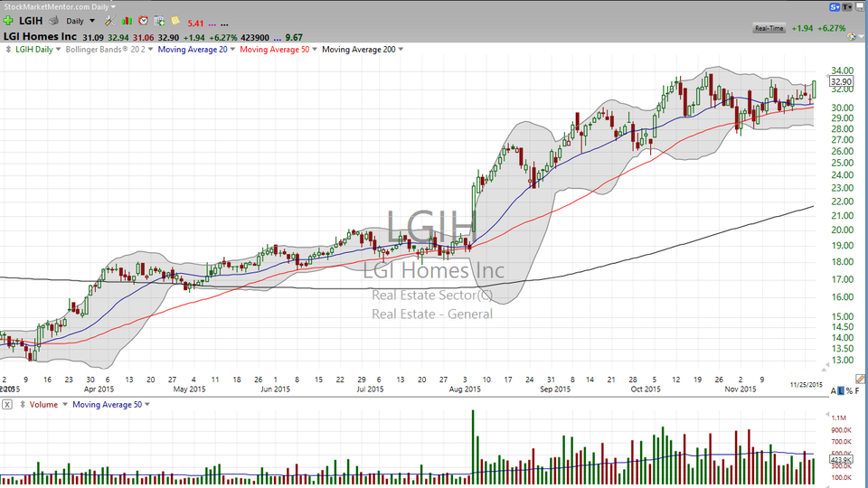Click the Nov 2015 time axis label

741,389
